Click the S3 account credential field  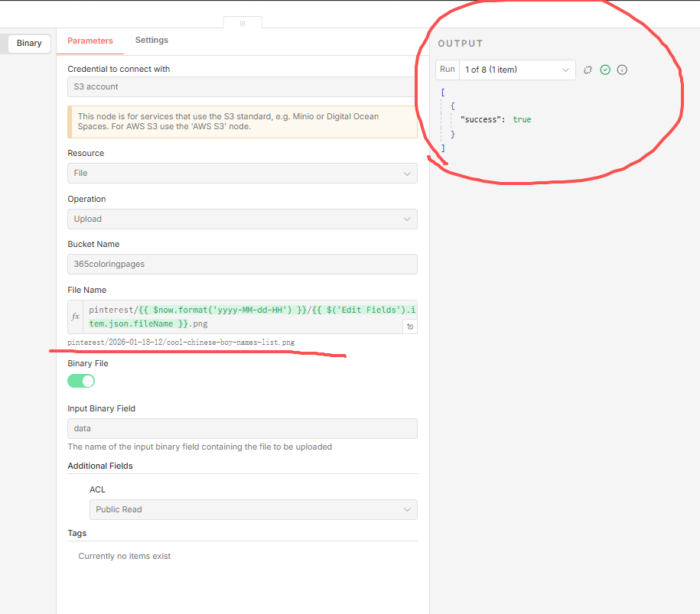tap(242, 86)
